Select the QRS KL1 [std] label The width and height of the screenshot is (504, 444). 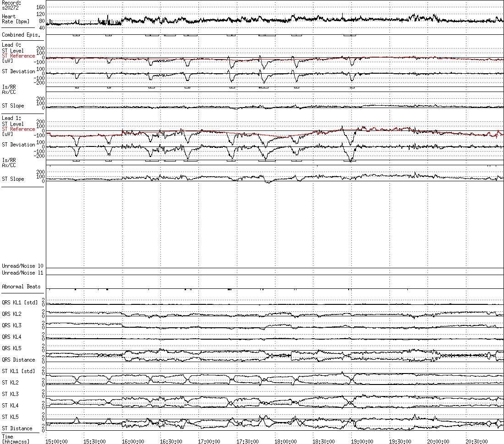(20, 303)
